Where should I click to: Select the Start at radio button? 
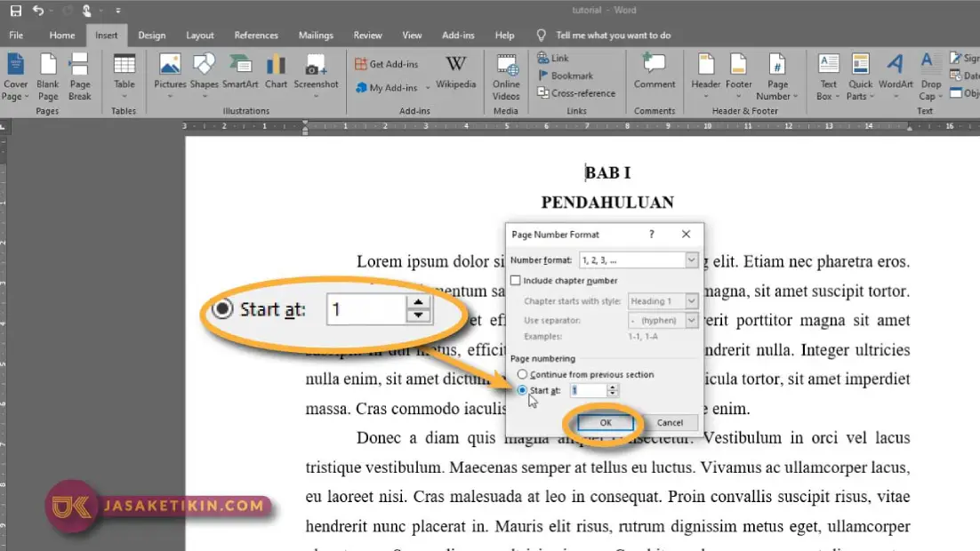(x=523, y=390)
